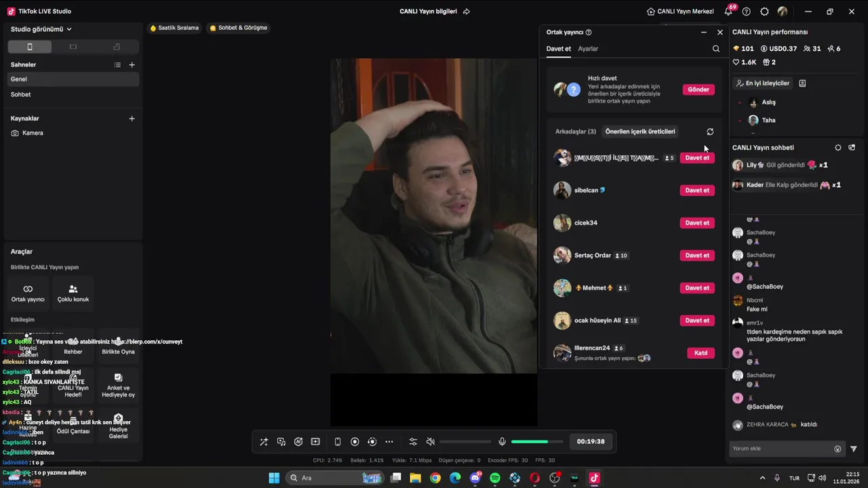868x488 pixels.
Task: Click the magic wand effects icon
Action: [x=264, y=442]
